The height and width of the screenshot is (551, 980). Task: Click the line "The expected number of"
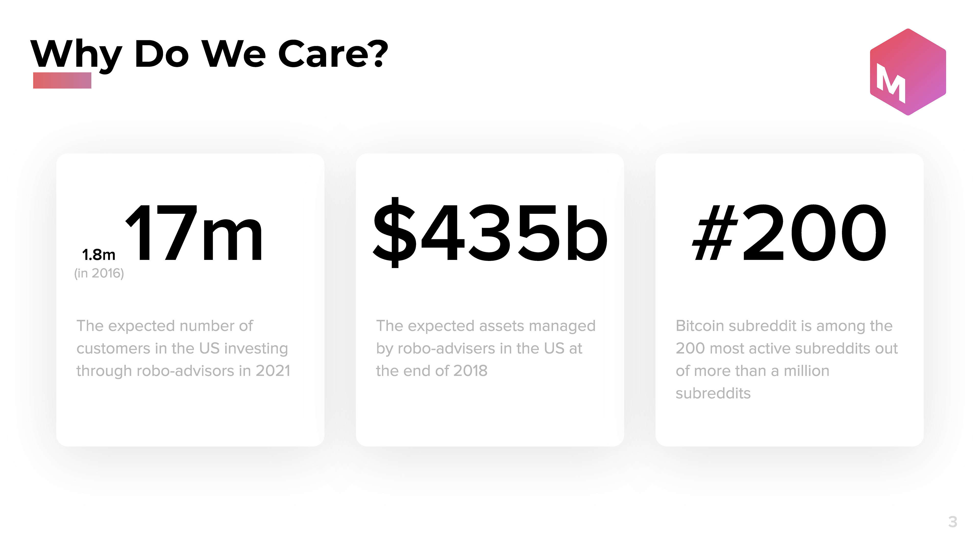(165, 326)
